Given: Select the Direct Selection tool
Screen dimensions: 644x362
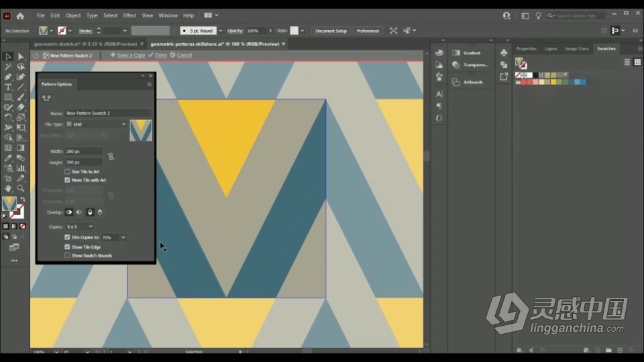Looking at the screenshot, I should (x=21, y=56).
